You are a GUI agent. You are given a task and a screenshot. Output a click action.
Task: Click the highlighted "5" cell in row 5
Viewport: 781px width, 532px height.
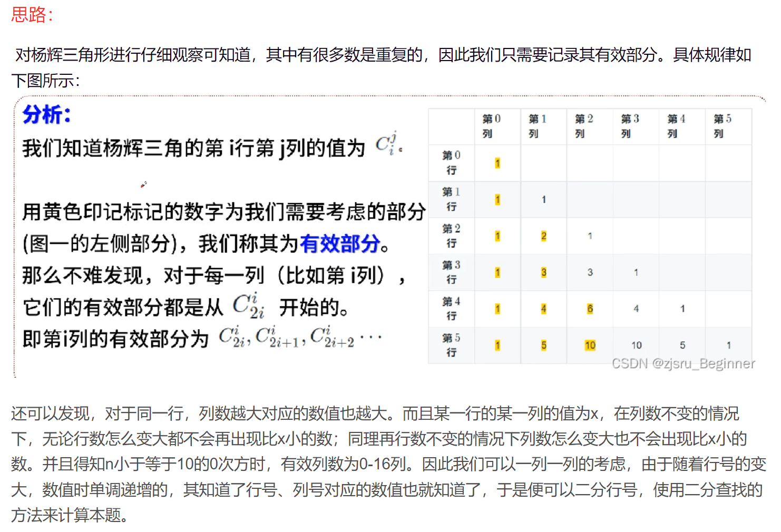coord(543,345)
